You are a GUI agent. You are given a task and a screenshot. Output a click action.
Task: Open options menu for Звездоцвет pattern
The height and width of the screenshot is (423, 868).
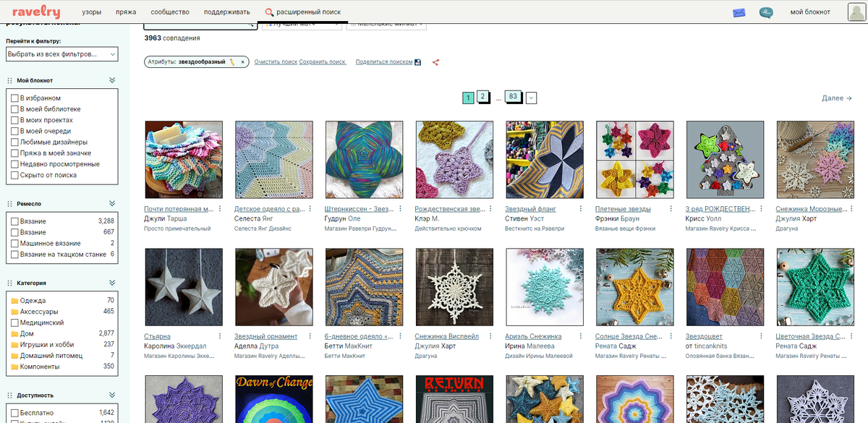[x=761, y=336]
